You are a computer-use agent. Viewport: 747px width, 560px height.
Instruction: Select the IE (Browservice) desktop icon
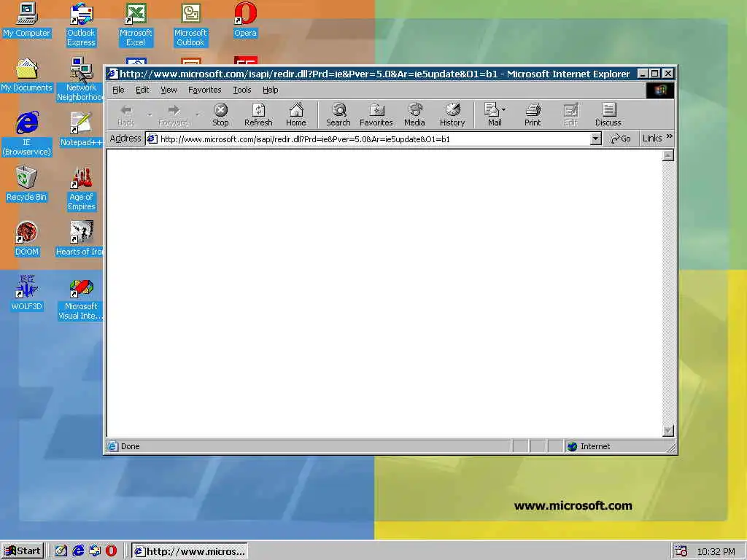point(26,134)
